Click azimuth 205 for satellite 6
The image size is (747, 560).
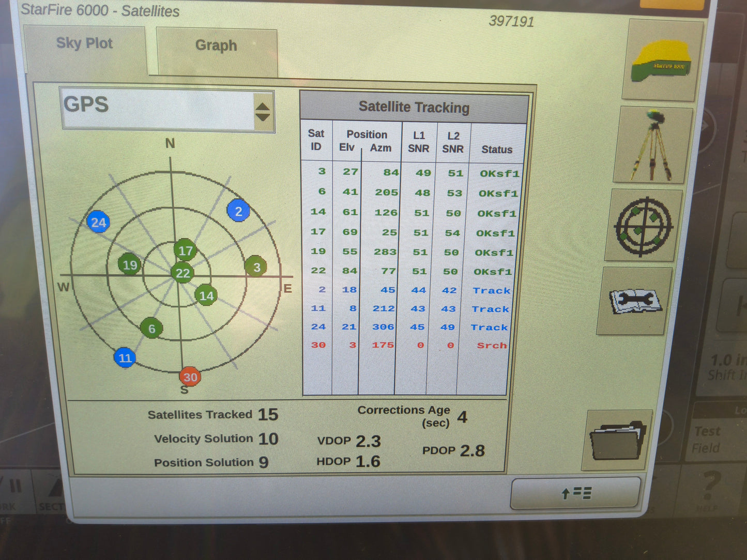(x=386, y=192)
